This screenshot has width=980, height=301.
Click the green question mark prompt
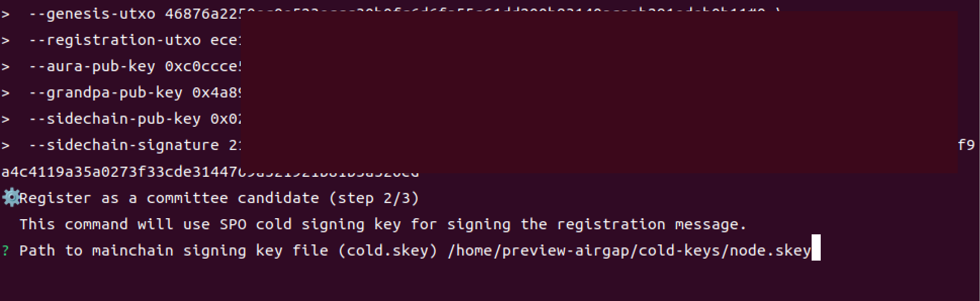coord(5,250)
